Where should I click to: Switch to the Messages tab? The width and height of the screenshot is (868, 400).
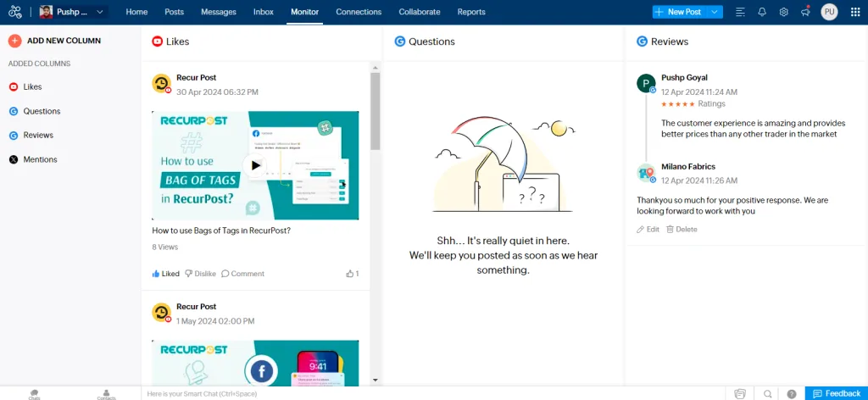(x=219, y=12)
